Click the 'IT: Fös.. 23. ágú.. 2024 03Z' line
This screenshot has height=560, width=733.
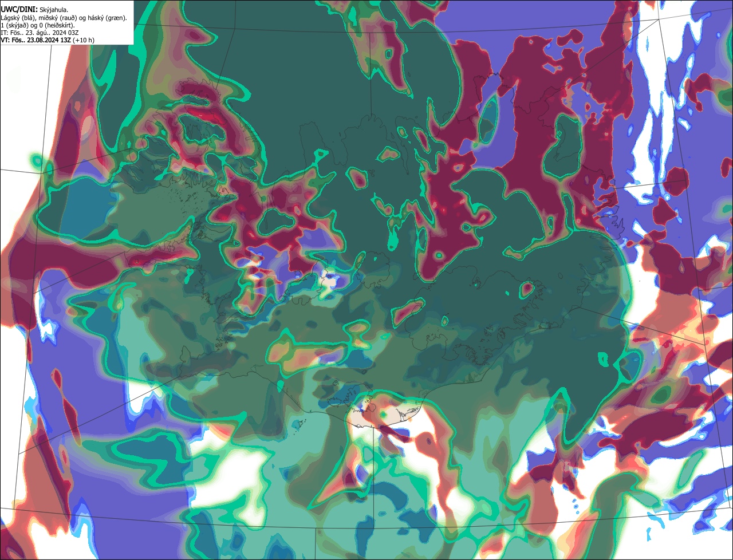[x=40, y=33]
